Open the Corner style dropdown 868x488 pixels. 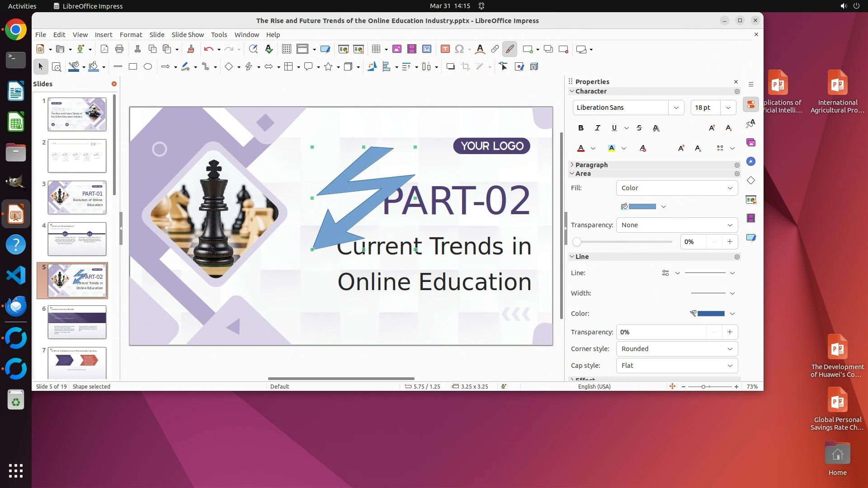(677, 349)
